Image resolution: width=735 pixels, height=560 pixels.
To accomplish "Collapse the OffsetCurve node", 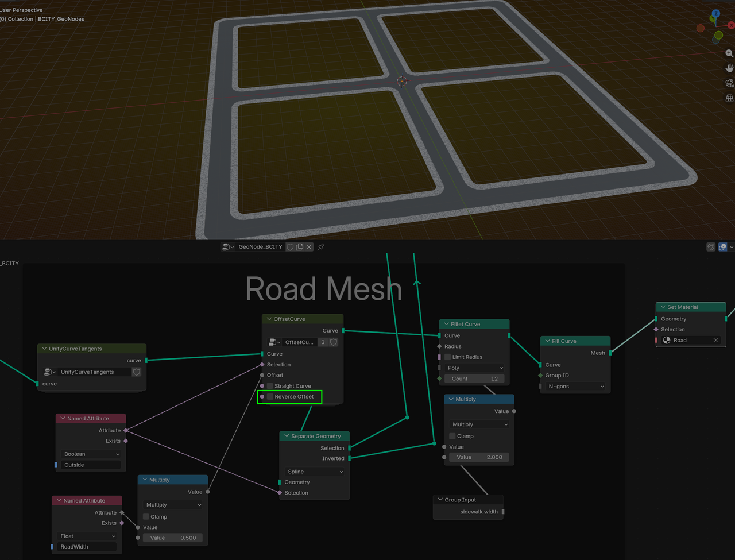I will (269, 319).
